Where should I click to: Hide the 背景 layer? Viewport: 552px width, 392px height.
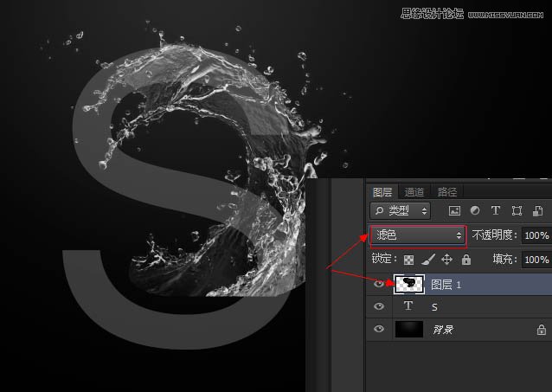[379, 330]
